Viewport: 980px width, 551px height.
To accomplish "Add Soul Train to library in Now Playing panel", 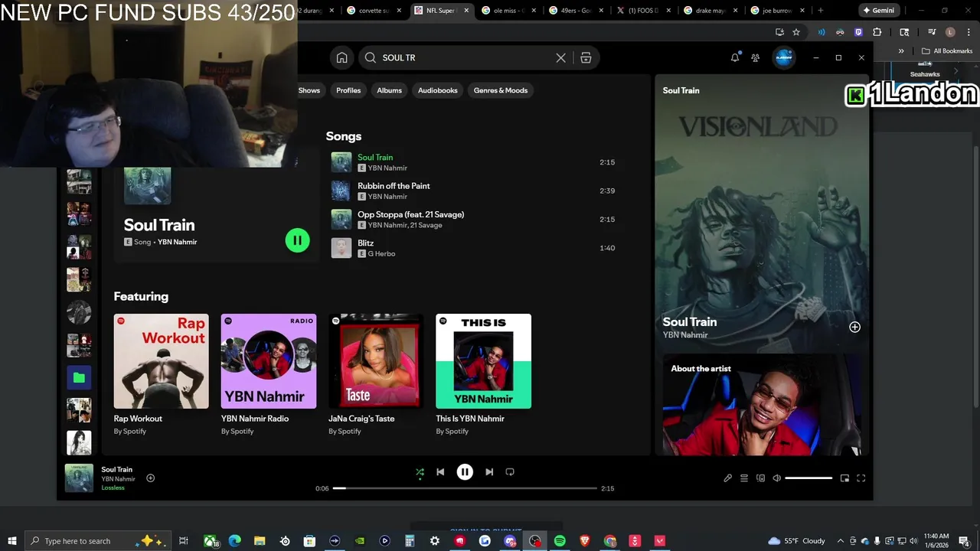I will [854, 327].
